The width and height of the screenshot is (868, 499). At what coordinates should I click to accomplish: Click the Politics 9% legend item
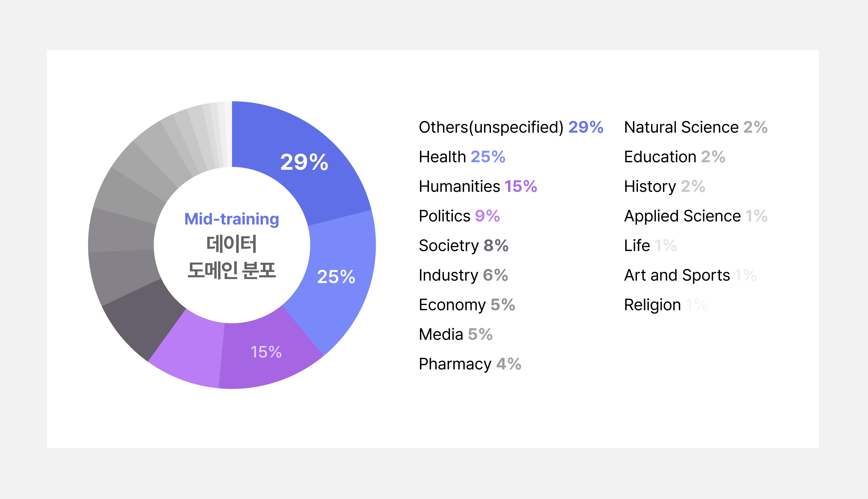coord(459,216)
